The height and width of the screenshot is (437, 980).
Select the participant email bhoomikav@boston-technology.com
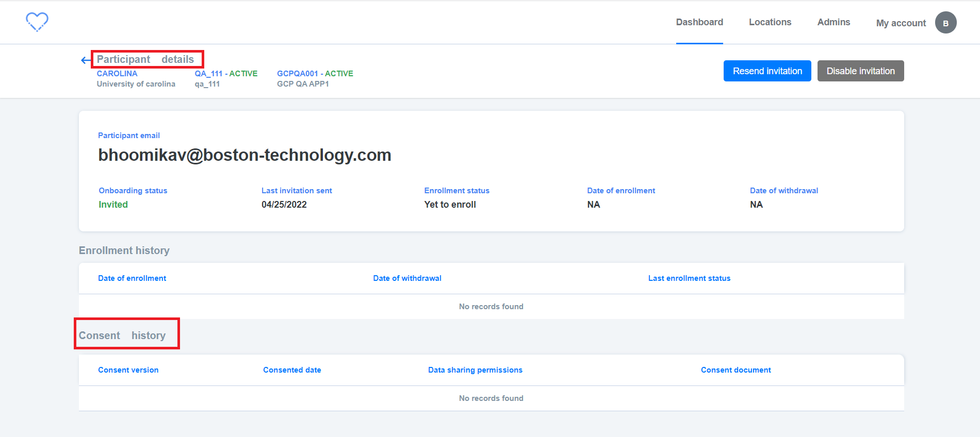(x=245, y=155)
